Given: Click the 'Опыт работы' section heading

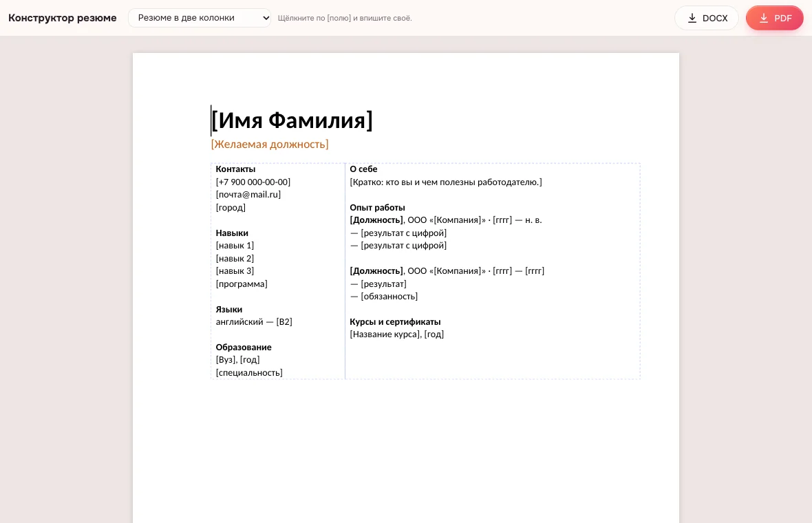Looking at the screenshot, I should (x=377, y=207).
